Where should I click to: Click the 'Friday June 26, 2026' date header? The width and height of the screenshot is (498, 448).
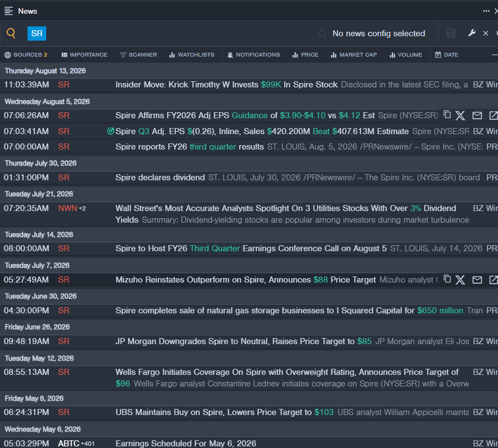point(37,327)
